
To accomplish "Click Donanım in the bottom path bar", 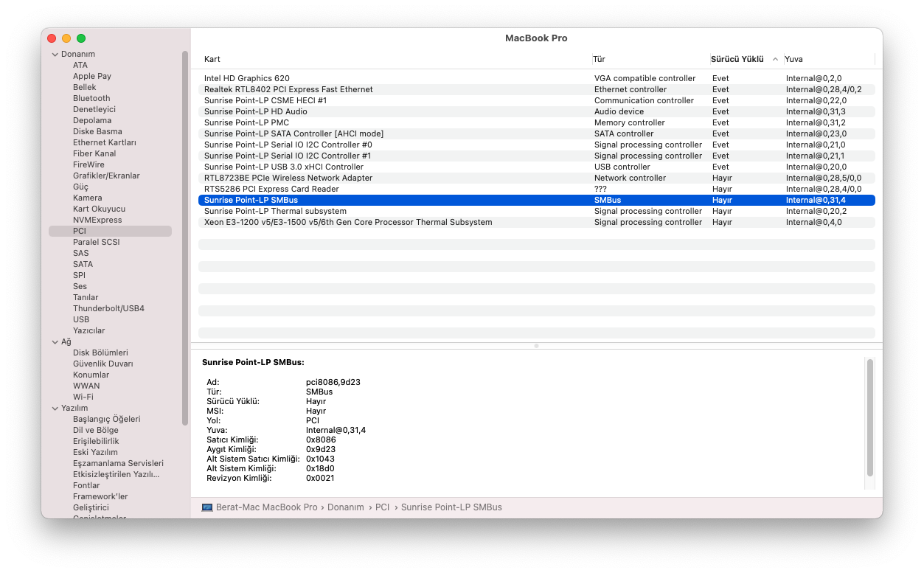I will [345, 507].
